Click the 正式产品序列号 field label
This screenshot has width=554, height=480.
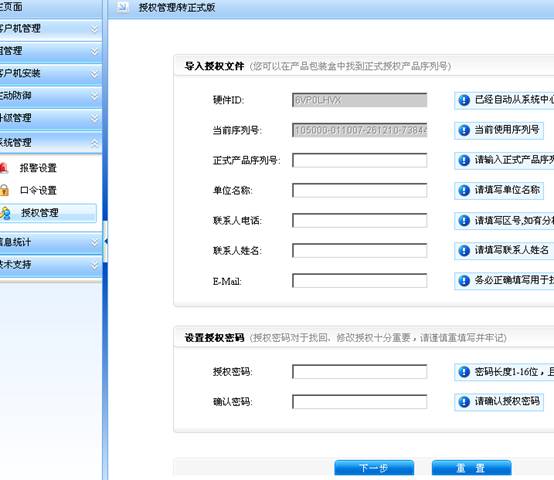pos(246,161)
